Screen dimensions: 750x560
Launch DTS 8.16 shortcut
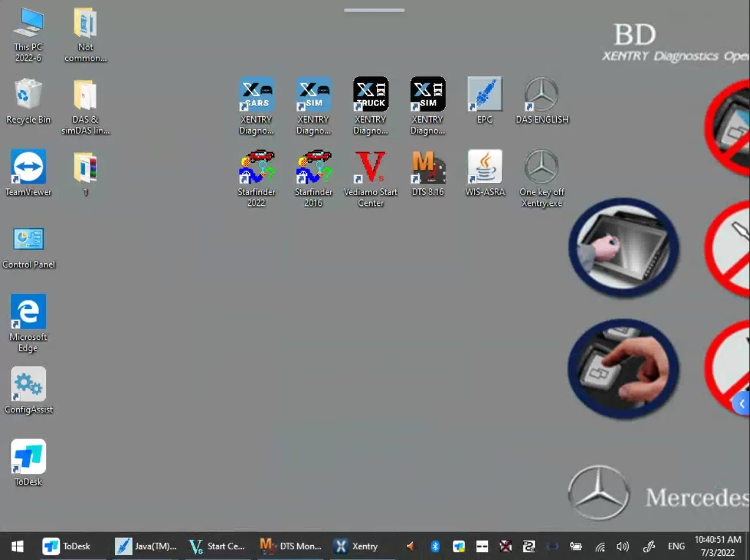tap(428, 174)
